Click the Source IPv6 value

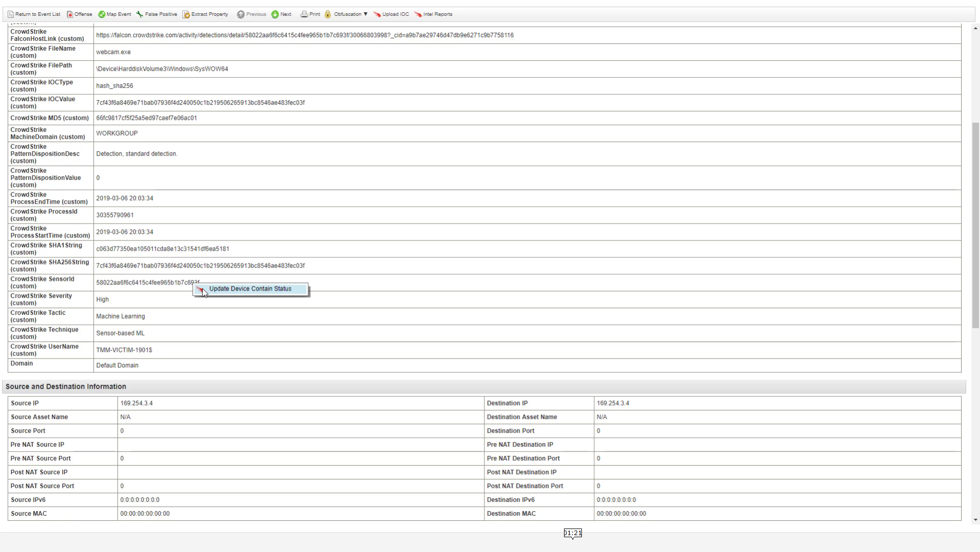pos(140,499)
